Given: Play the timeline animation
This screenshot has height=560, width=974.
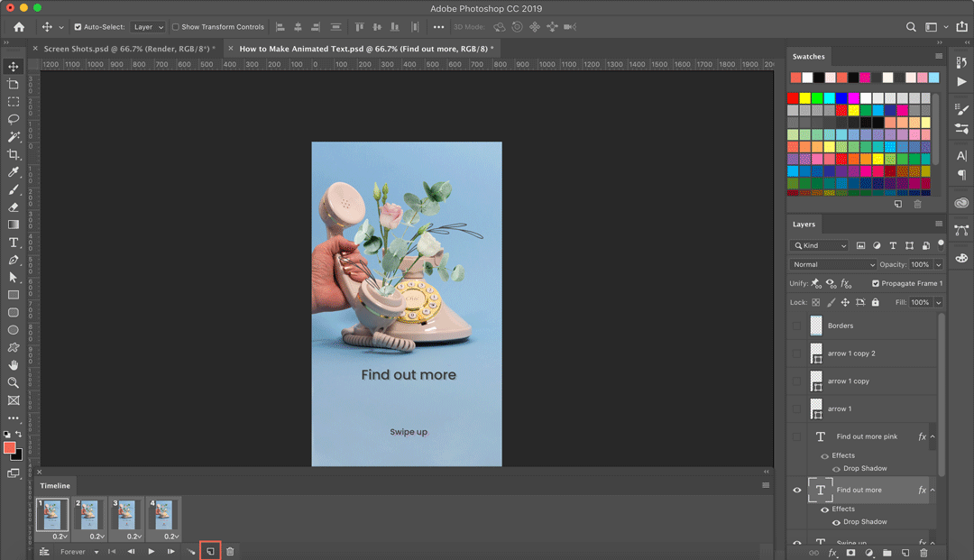Looking at the screenshot, I should [151, 551].
